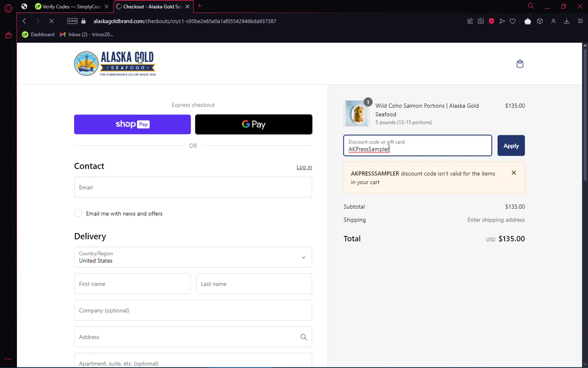
Task: Switch to the Verify Codes SimplyCodes tab
Action: [x=71, y=7]
